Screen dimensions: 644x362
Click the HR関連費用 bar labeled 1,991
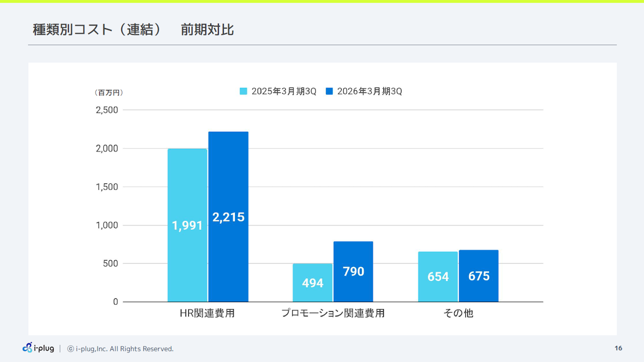[x=187, y=225]
